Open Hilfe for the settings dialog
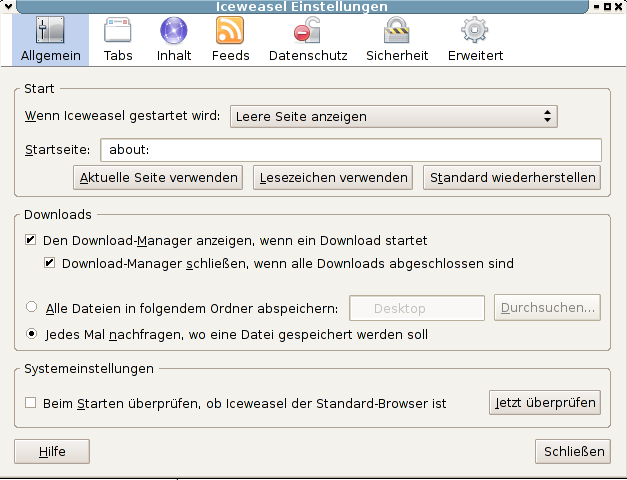 52,451
